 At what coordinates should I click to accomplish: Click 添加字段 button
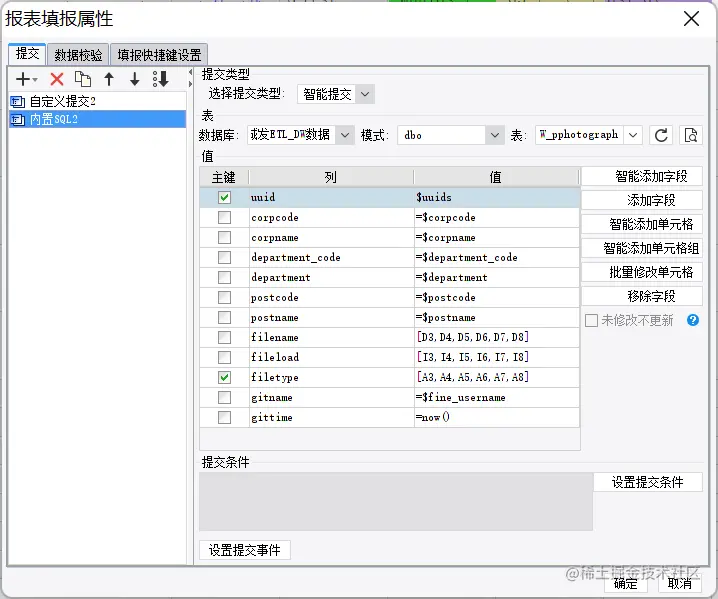(x=642, y=200)
